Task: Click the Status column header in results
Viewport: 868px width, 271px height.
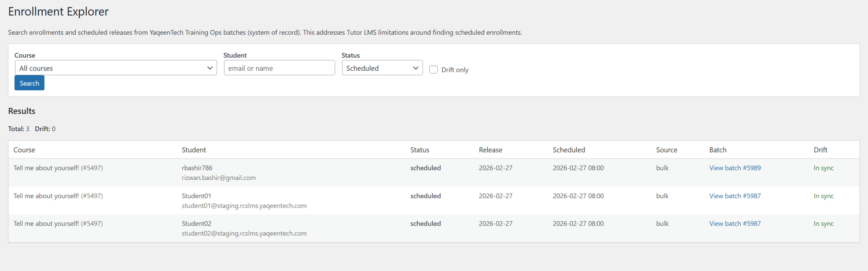Action: 419,150
